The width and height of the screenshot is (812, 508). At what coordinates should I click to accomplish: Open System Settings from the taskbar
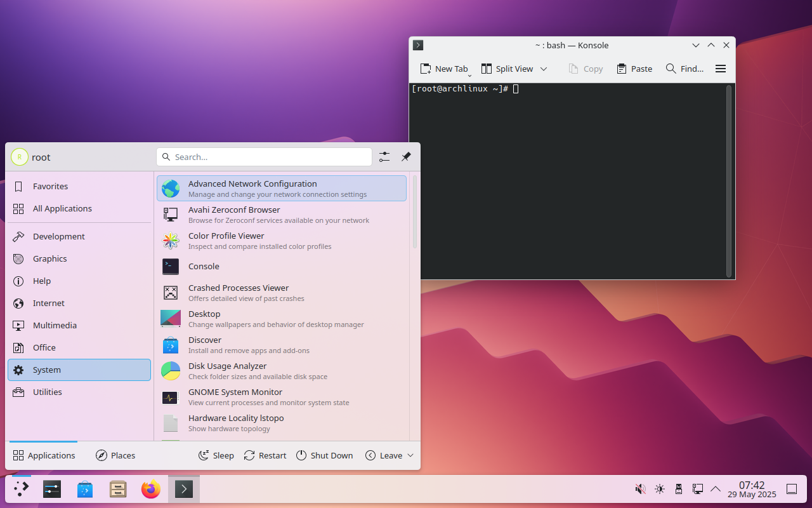[52, 489]
